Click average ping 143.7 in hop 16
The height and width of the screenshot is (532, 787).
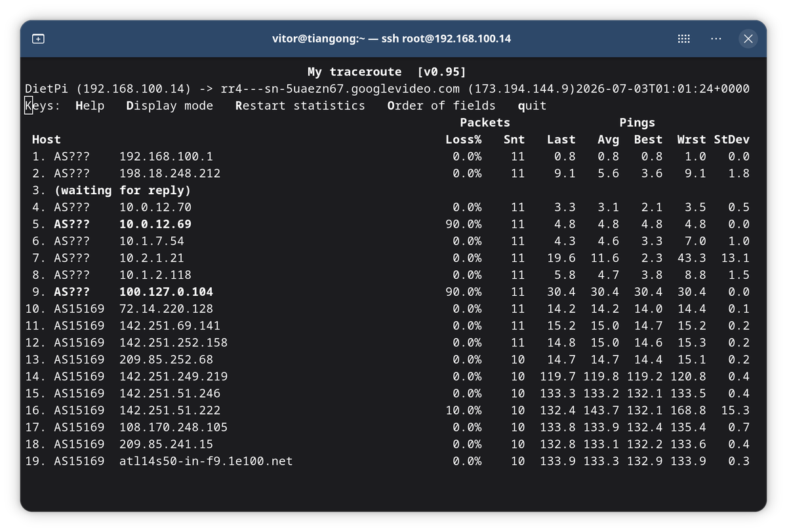[601, 411]
